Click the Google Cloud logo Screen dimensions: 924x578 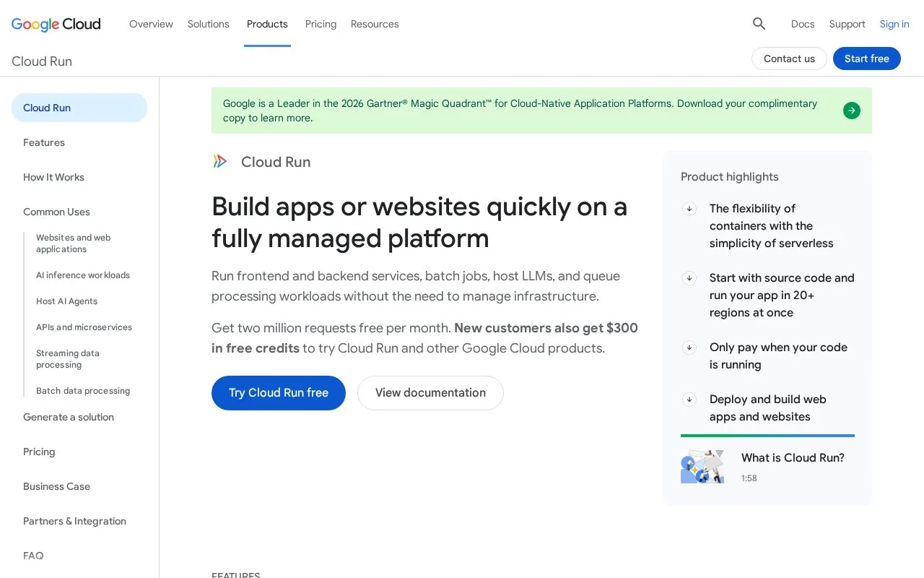pyautogui.click(x=56, y=24)
